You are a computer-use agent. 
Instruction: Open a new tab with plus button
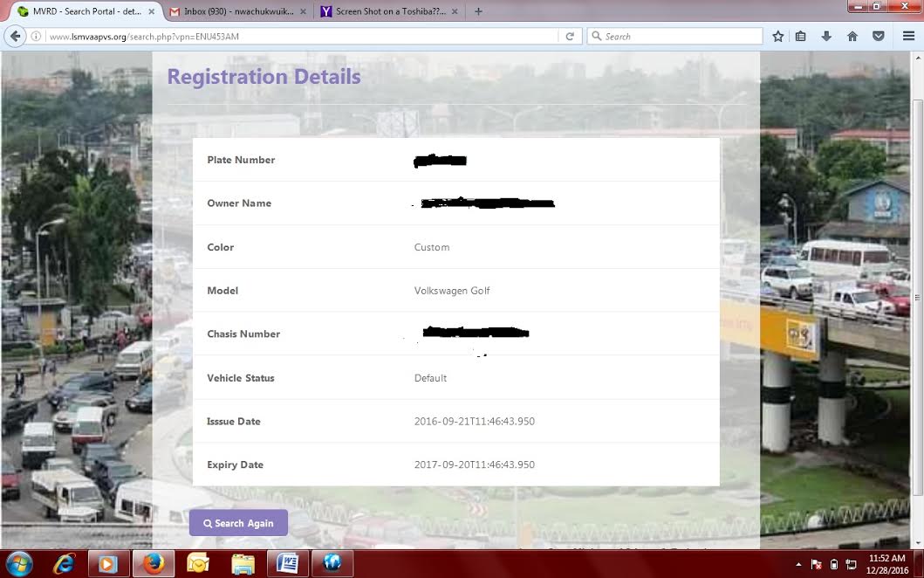(478, 11)
